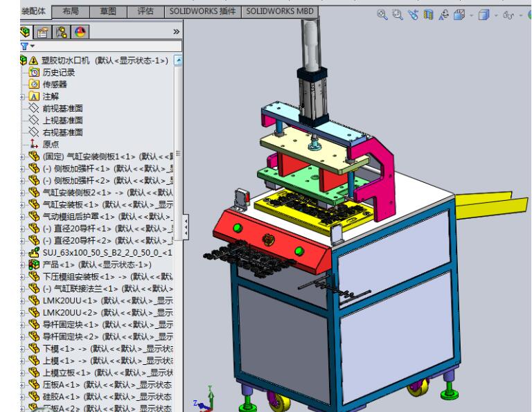This screenshot has width=532, height=412.
Task: Switch to the 装配体 tab
Action: (35, 11)
